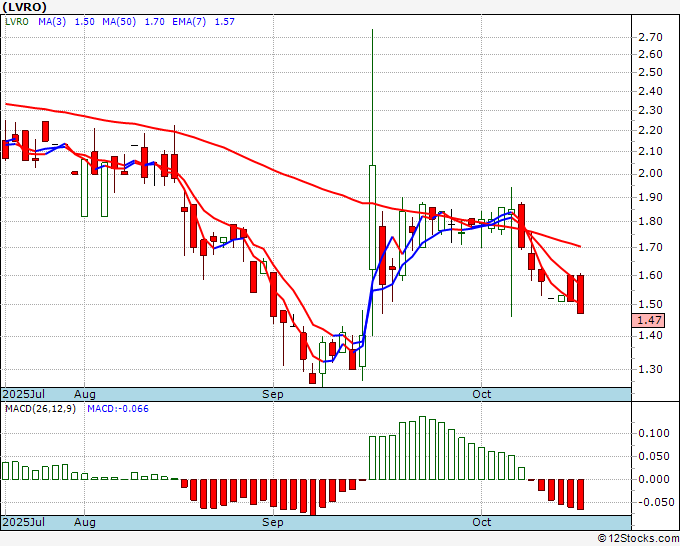Screen dimensions: 680x546
Task: Click the LVRO ticker legend label
Action: [17, 22]
